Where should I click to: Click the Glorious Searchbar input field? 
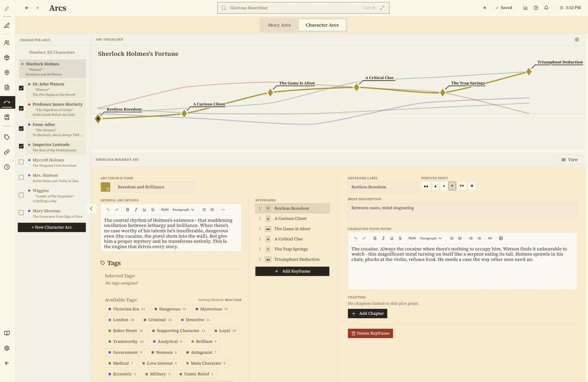303,8
